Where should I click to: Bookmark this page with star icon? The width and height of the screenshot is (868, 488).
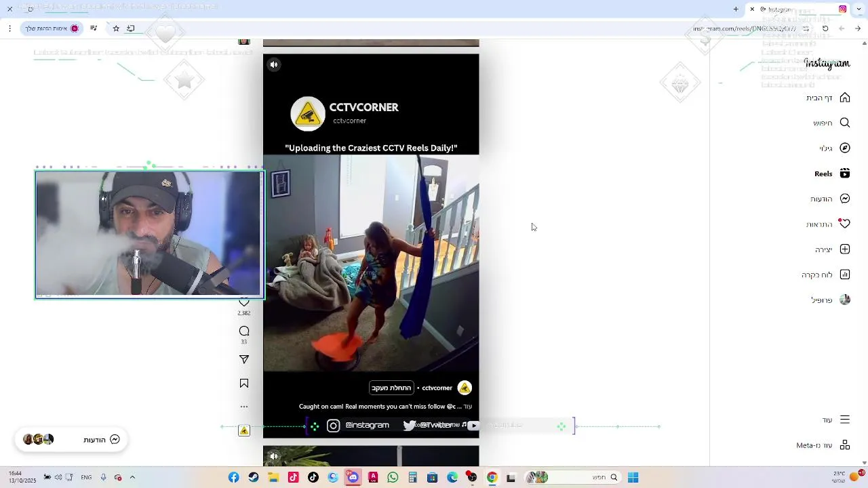coord(116,28)
